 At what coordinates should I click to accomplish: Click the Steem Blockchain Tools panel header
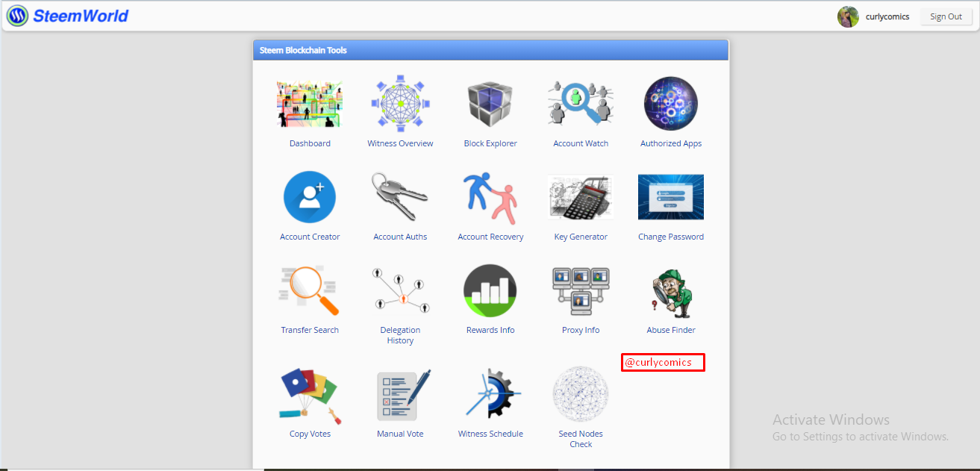[490, 50]
